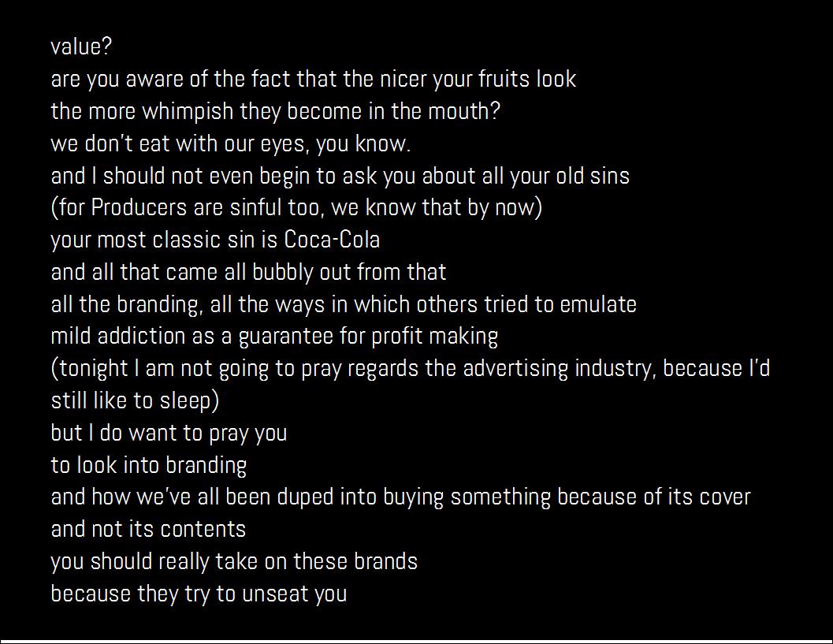Click the line "still like to sleep)"
The image size is (833, 644).
pos(135,400)
